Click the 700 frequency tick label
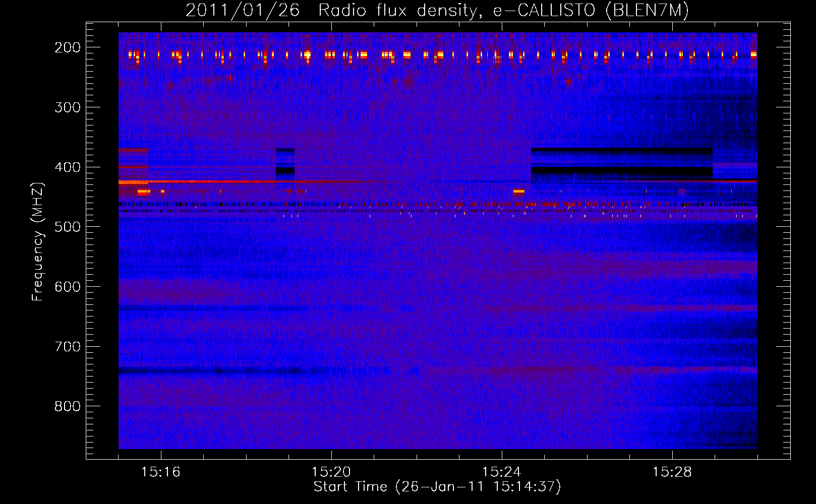Image resolution: width=816 pixels, height=504 pixels. click(x=68, y=347)
